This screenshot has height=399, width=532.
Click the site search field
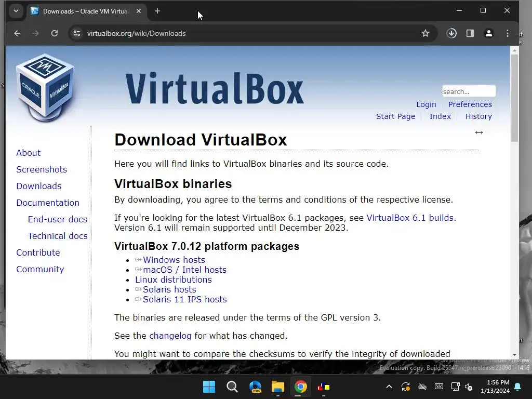point(469,91)
